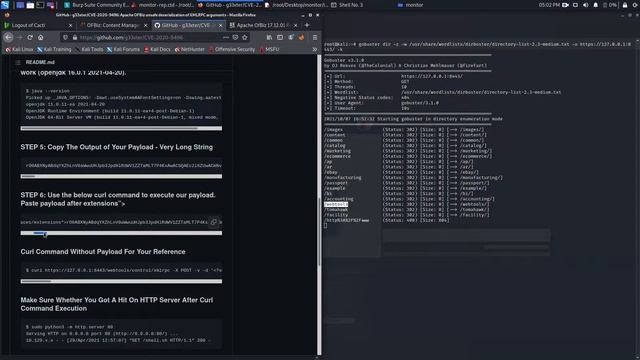The image size is (640, 360).
Task: Open notifications bell in the tray
Action: pos(596,5)
